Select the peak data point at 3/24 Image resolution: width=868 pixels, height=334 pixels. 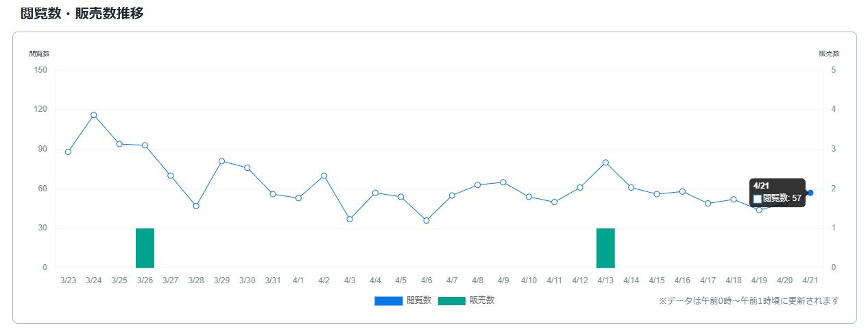pos(94,115)
